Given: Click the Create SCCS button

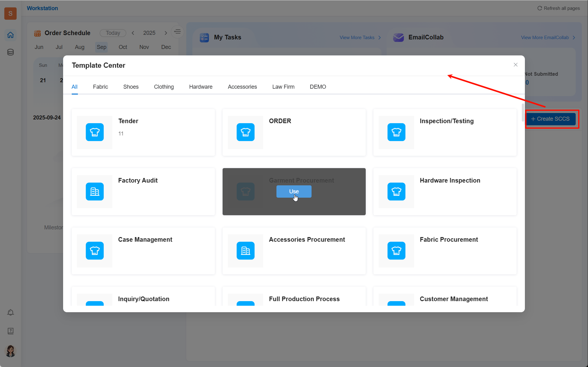Looking at the screenshot, I should [550, 119].
